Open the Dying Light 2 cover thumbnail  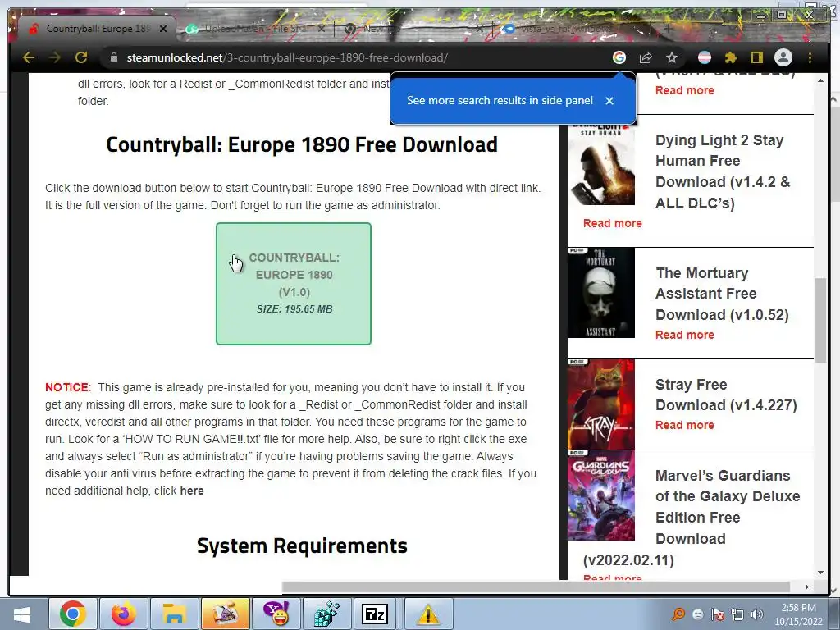coord(601,164)
